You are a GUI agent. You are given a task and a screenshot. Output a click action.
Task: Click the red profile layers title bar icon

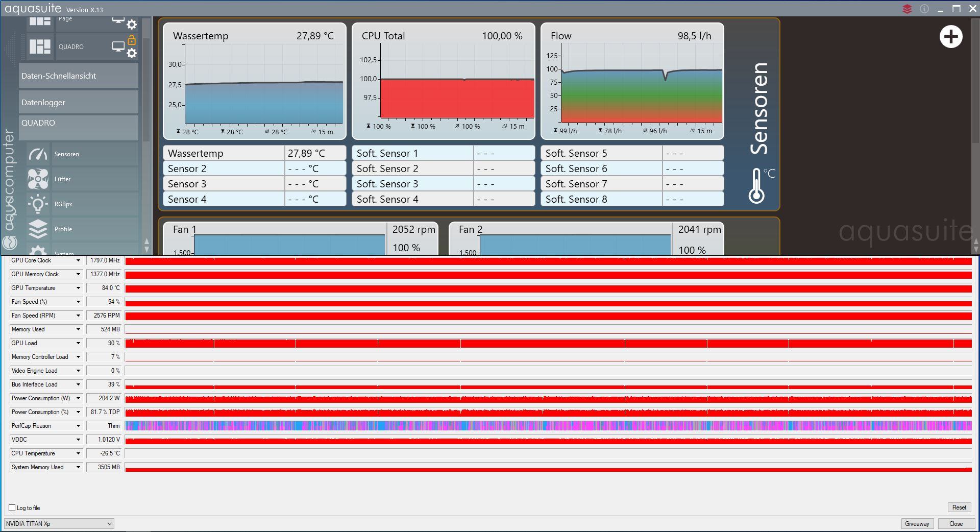(x=907, y=9)
